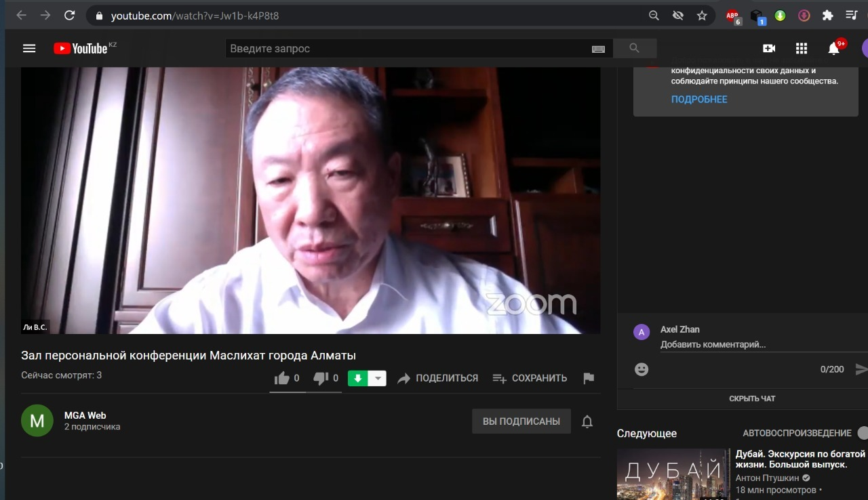Viewport: 868px width, 500px height.
Task: Click the ПОДЕЛИТЬСЯ share button
Action: pos(438,379)
